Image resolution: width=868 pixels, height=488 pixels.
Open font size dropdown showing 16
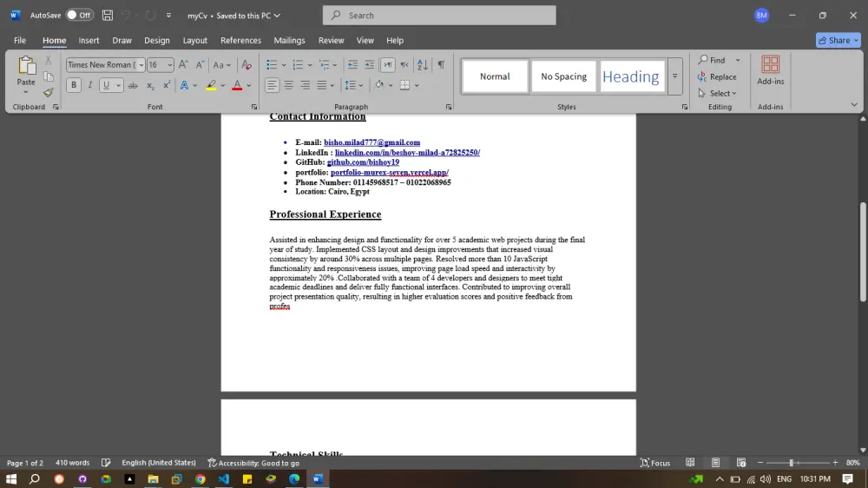[x=169, y=65]
